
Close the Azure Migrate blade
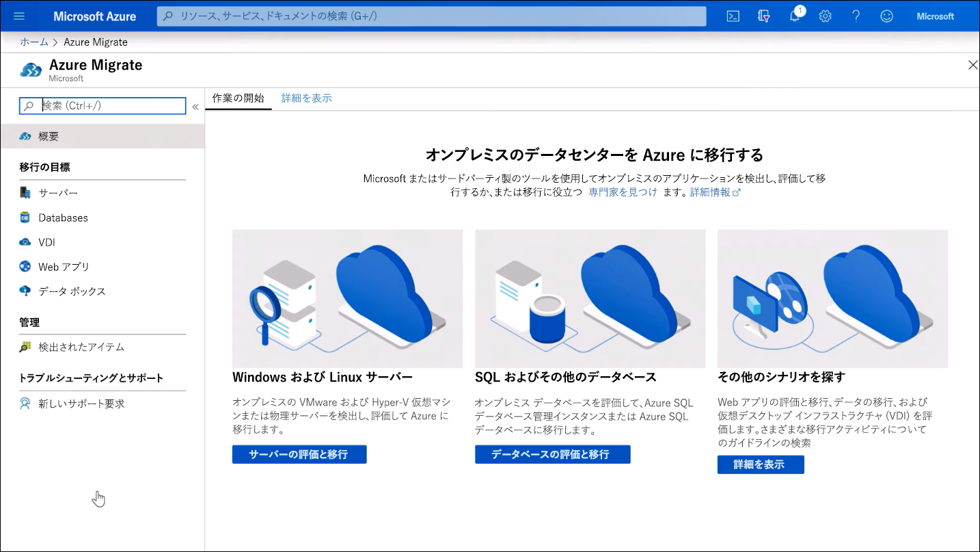[x=973, y=65]
